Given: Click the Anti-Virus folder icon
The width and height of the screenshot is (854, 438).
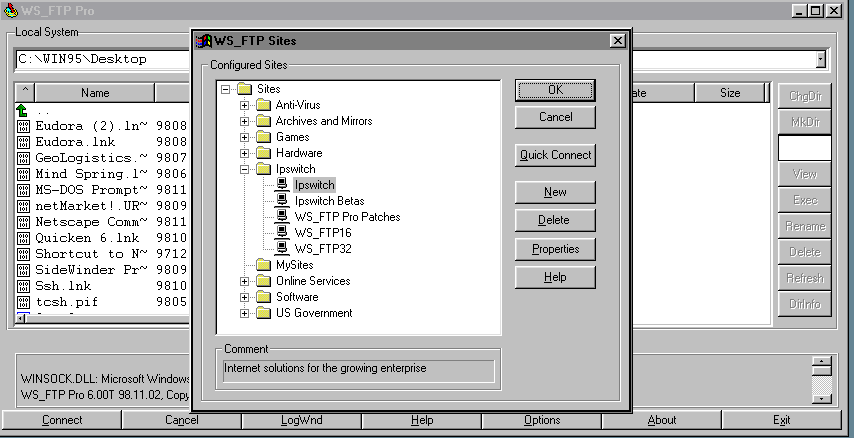Looking at the screenshot, I should click(x=264, y=105).
